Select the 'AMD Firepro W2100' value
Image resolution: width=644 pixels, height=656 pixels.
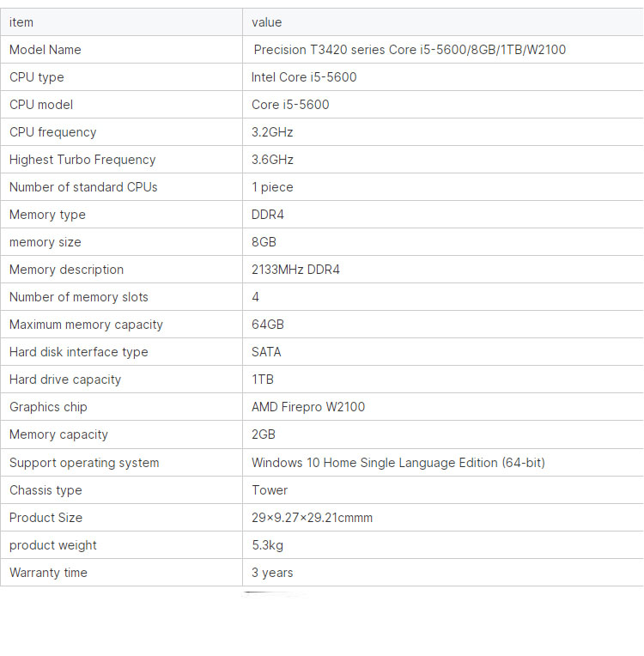pyautogui.click(x=308, y=407)
